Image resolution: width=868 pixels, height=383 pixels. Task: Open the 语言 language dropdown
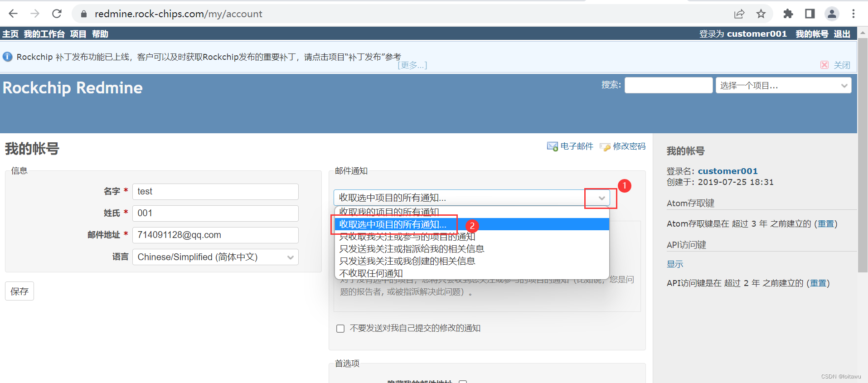215,257
